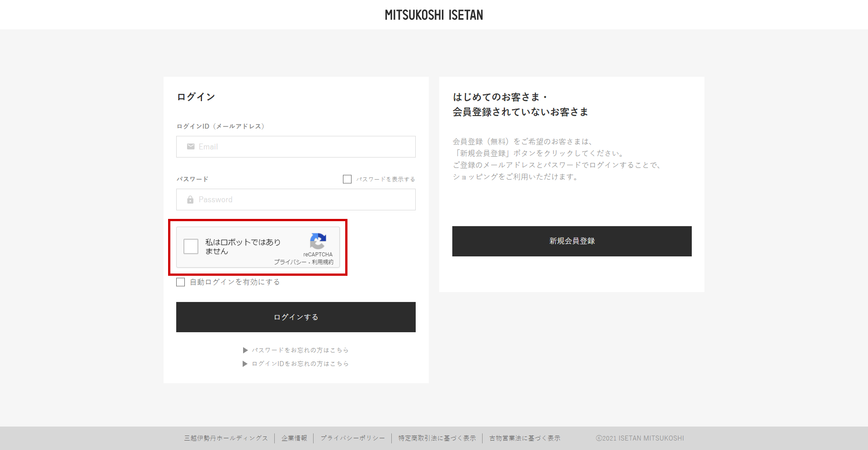The height and width of the screenshot is (450, 868).
Task: Tick 自動ログインを有効にする checkbox
Action: tap(181, 282)
